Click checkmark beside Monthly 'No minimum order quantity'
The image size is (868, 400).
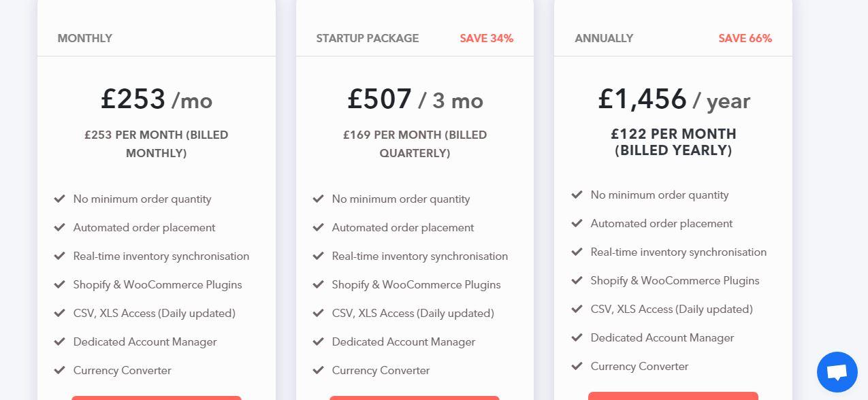click(x=59, y=199)
